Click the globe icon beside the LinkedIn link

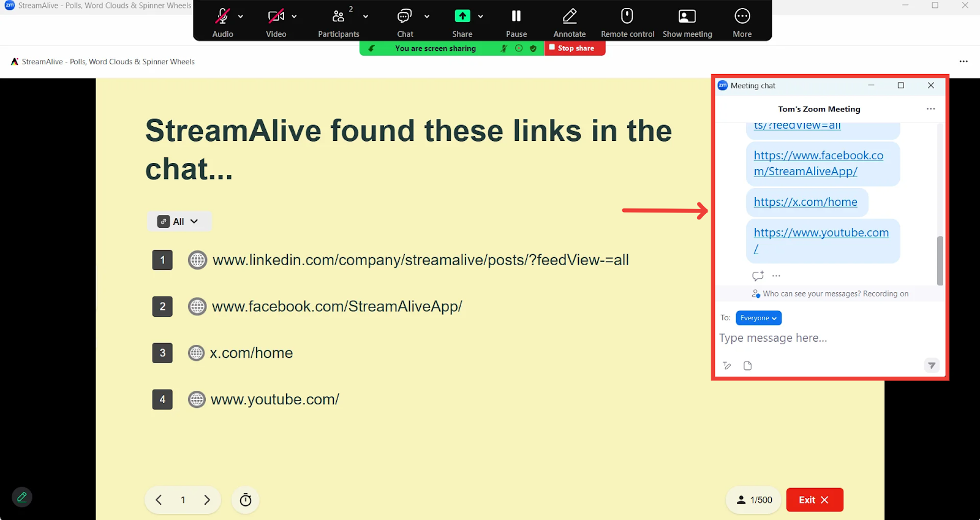(197, 260)
